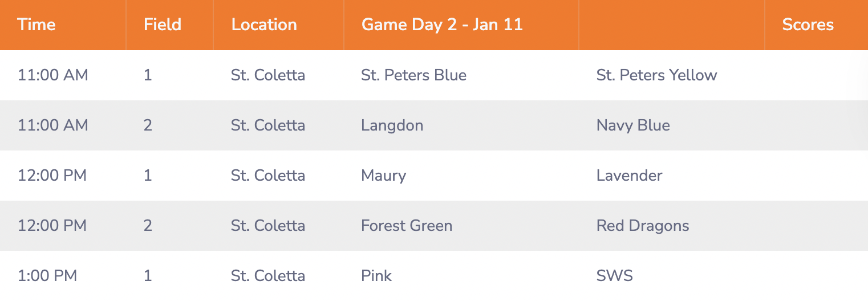Click field number 2 in Langdon row

click(x=148, y=125)
